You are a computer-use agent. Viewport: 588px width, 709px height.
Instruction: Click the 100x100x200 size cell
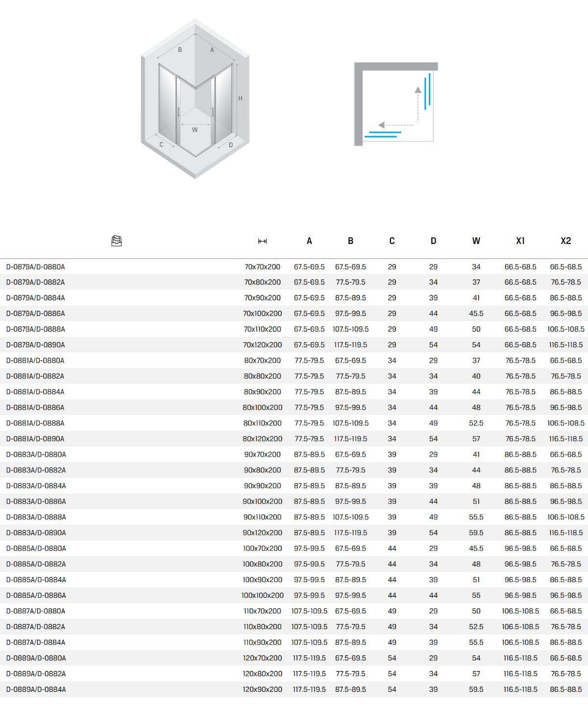pyautogui.click(x=262, y=595)
